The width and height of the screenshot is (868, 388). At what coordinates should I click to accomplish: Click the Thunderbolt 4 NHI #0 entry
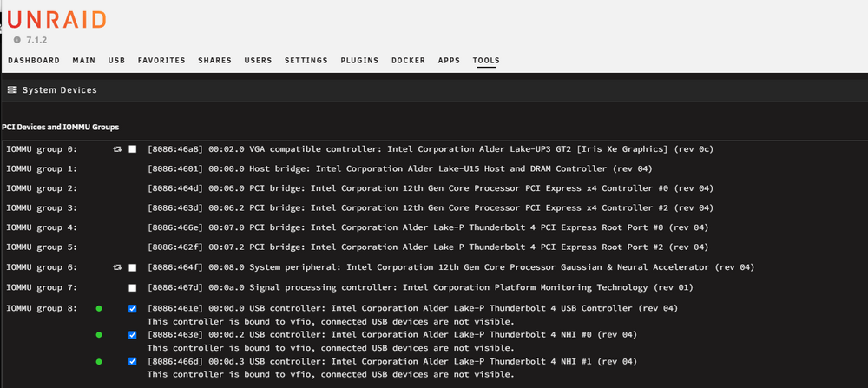[x=392, y=335]
